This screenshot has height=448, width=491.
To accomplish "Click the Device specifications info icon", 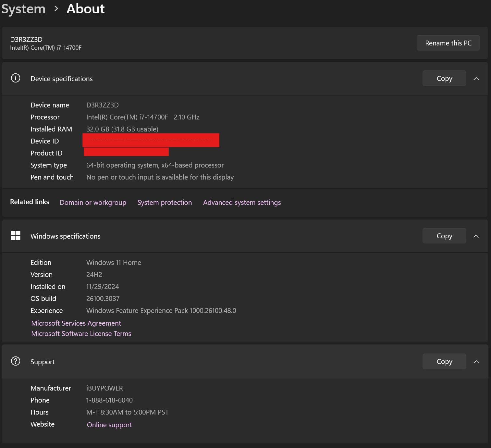I will pos(16,78).
